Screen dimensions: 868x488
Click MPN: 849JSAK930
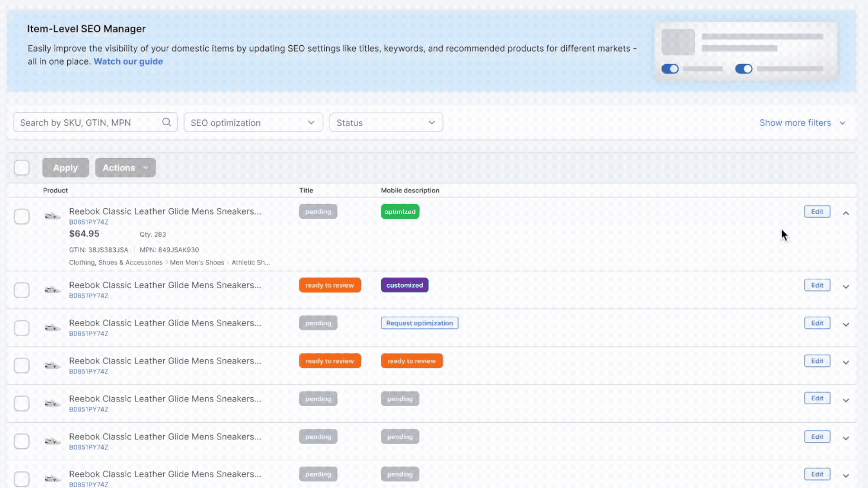pyautogui.click(x=169, y=250)
